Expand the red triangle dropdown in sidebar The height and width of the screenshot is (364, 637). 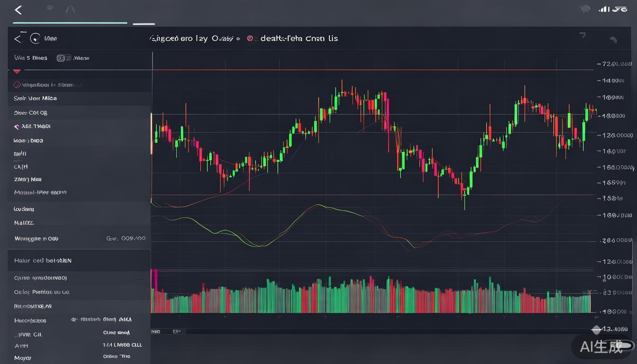click(17, 71)
